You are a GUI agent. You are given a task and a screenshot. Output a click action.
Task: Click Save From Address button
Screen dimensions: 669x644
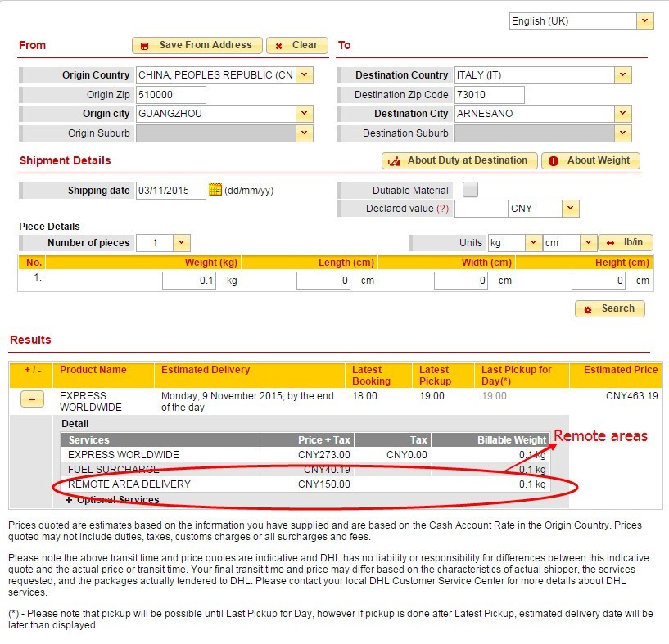coord(197,45)
